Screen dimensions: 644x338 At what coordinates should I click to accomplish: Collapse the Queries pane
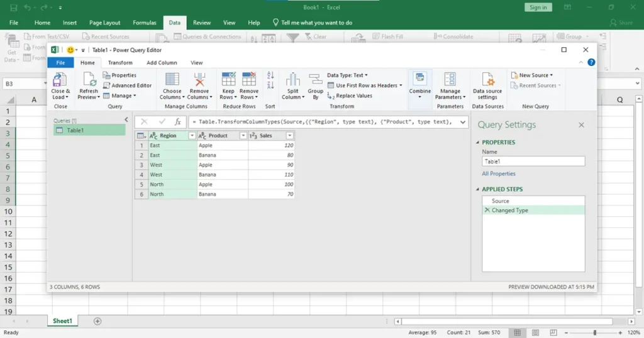pos(126,120)
